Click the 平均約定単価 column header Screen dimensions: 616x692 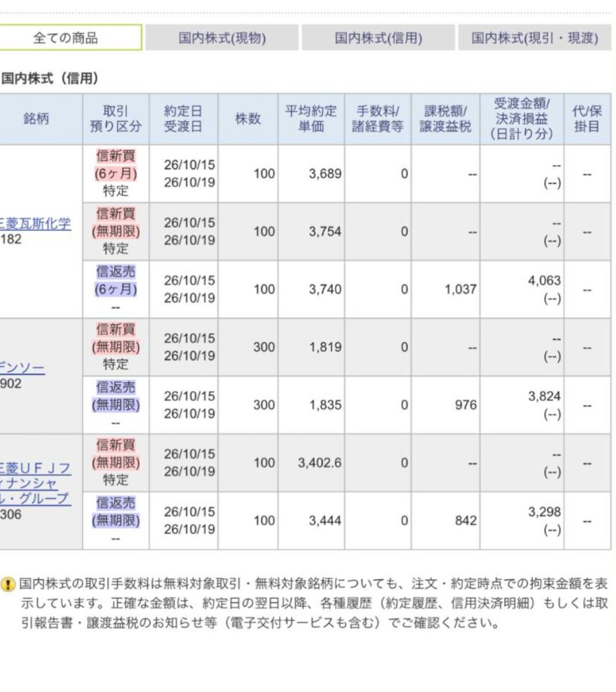coord(311,119)
